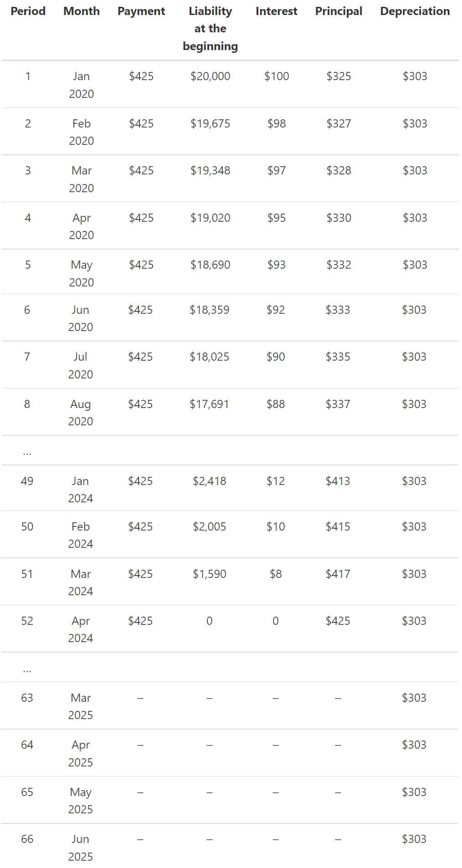Select the $18,690 liability cell

coord(210,265)
